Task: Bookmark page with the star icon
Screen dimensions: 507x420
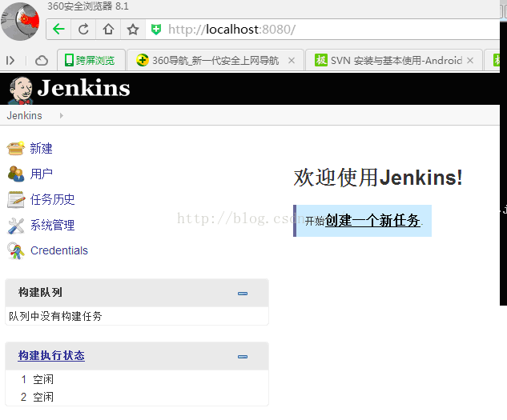Action: point(133,30)
